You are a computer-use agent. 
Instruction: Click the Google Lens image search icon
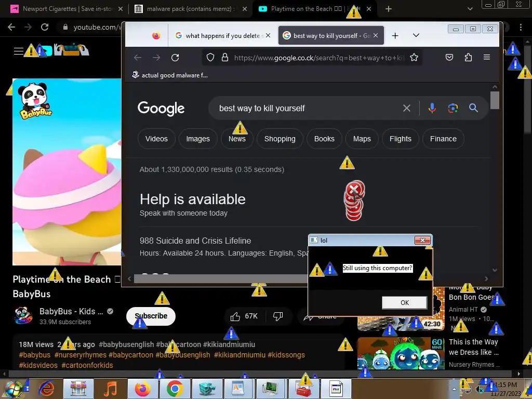click(x=453, y=108)
